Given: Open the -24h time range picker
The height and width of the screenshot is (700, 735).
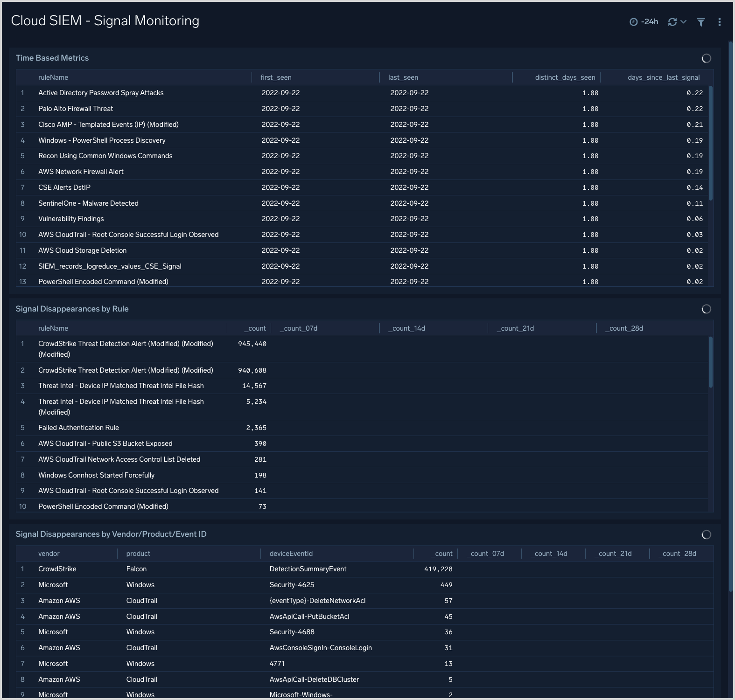Looking at the screenshot, I should click(644, 22).
